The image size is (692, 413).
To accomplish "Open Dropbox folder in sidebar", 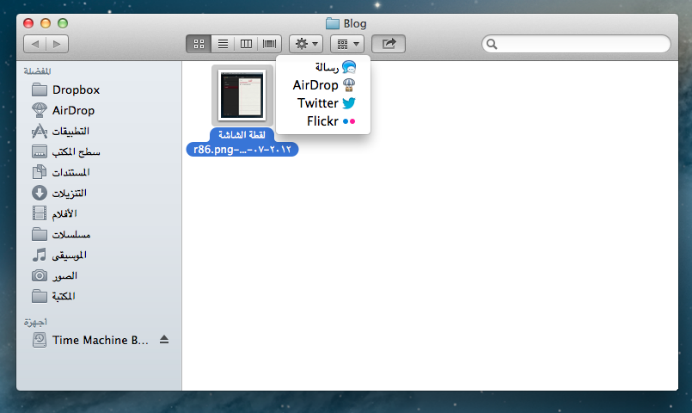I will point(75,90).
